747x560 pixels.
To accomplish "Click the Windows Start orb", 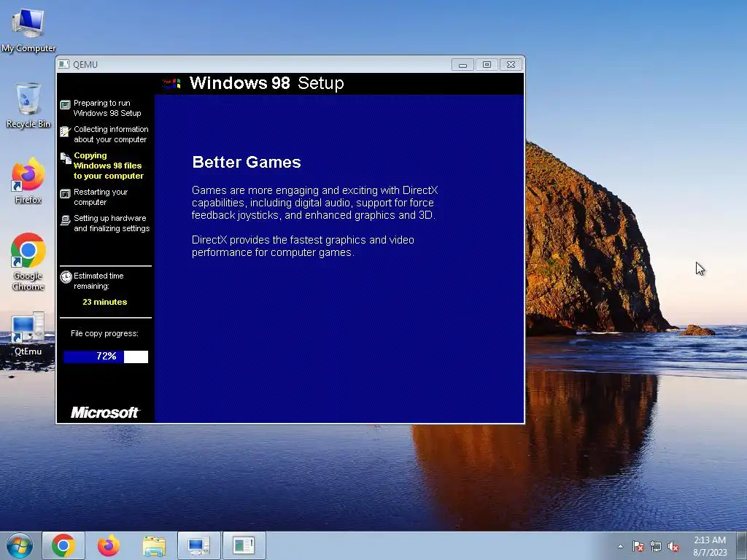I will coord(20,545).
